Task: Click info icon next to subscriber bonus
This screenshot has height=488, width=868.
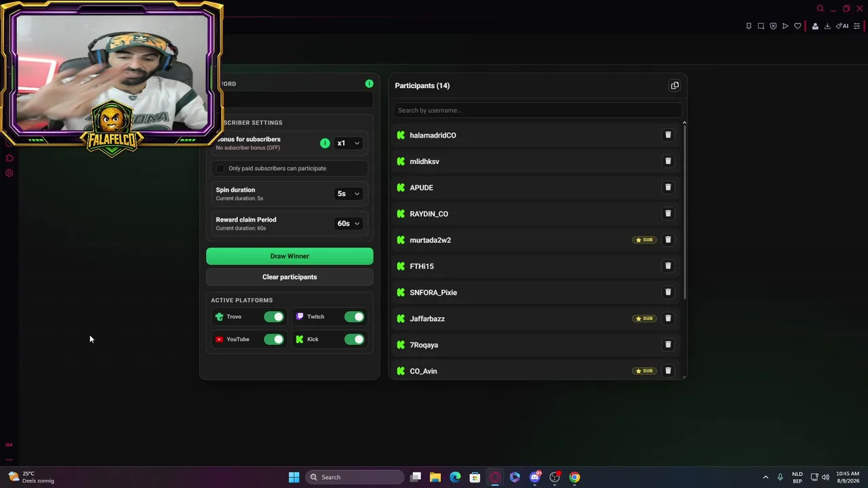Action: point(325,143)
